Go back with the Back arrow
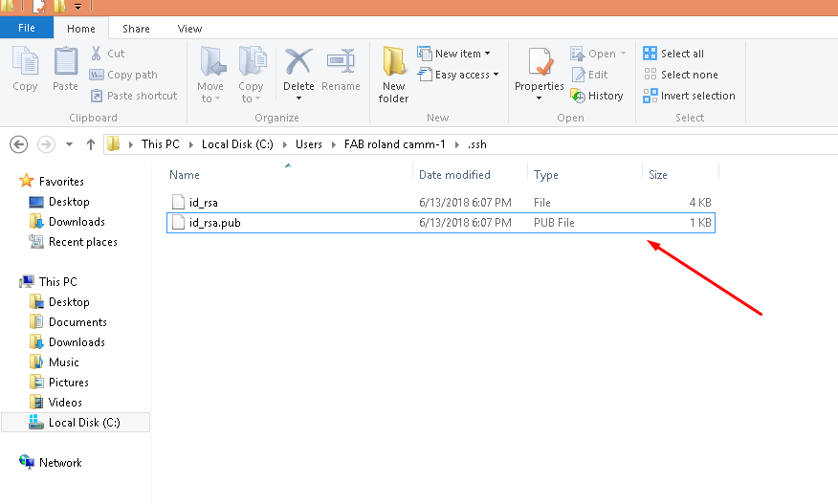The height and width of the screenshot is (504, 838). tap(19, 144)
